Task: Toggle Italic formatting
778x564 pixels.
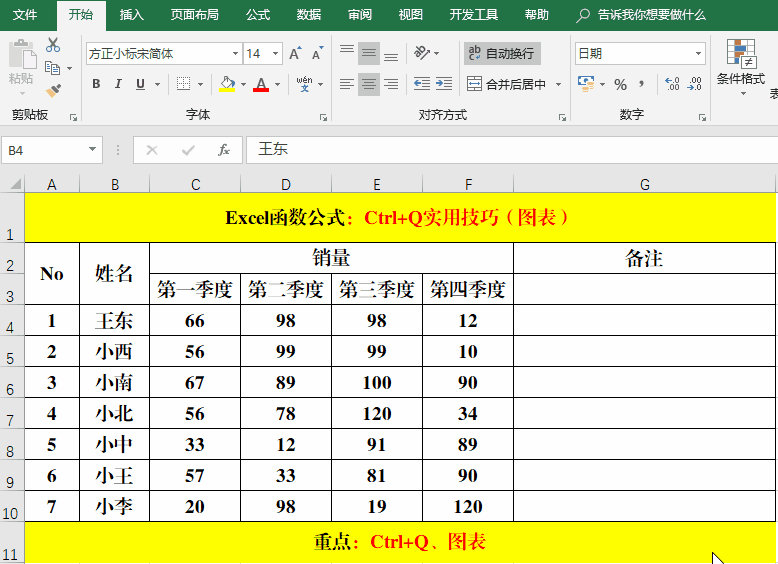Action: (118, 84)
